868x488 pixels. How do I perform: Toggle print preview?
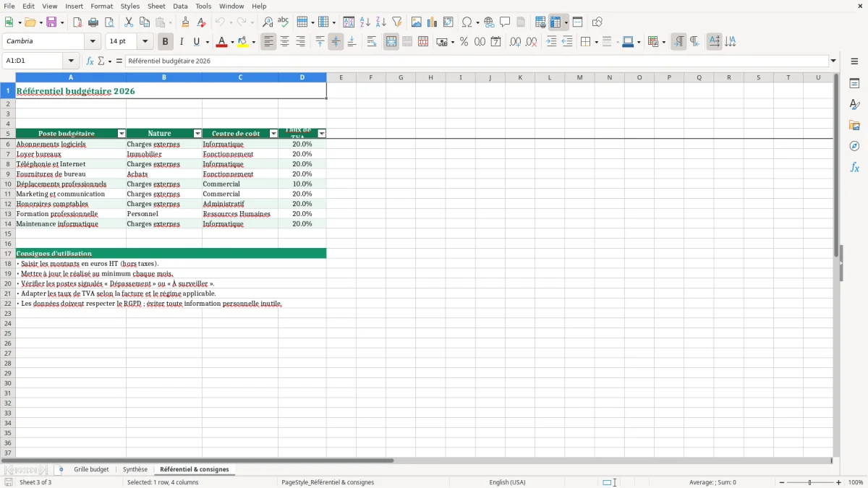tap(109, 22)
